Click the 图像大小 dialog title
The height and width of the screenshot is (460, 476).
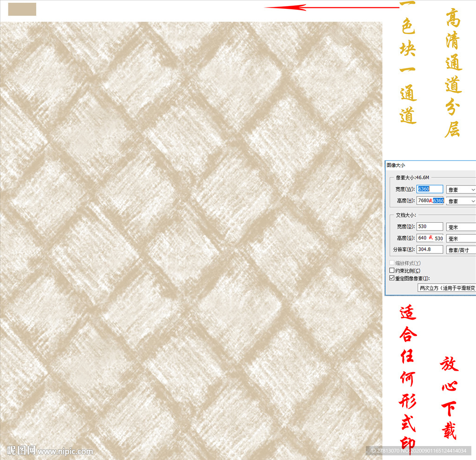396,165
